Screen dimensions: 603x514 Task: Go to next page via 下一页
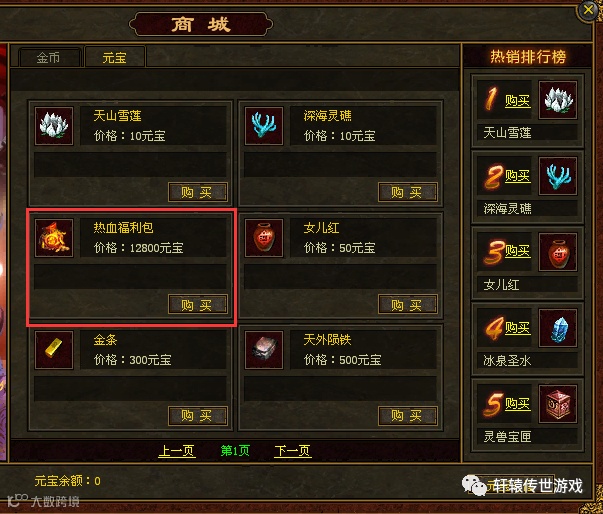point(293,451)
